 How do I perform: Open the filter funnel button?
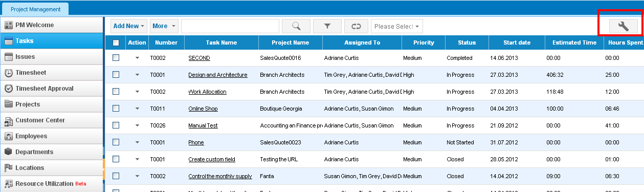(x=327, y=26)
